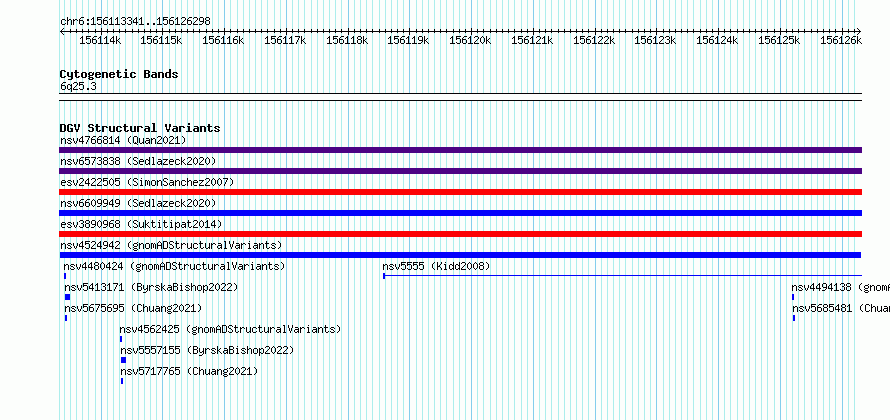
Task: Click the nsv4480424 variant label
Action: 174,266
